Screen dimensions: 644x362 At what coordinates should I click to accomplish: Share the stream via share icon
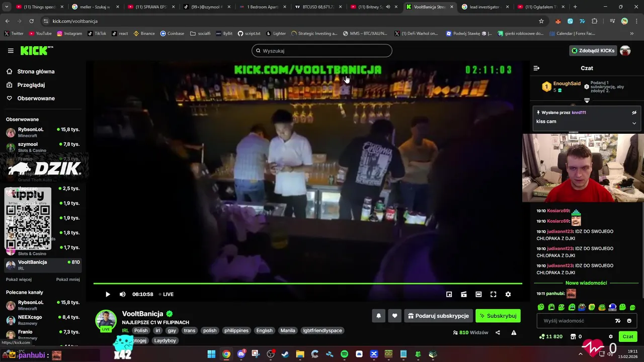498,332
